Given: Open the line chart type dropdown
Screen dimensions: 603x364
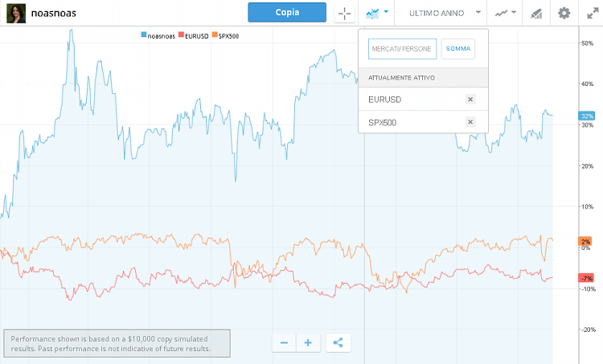Looking at the screenshot, I should coord(505,13).
